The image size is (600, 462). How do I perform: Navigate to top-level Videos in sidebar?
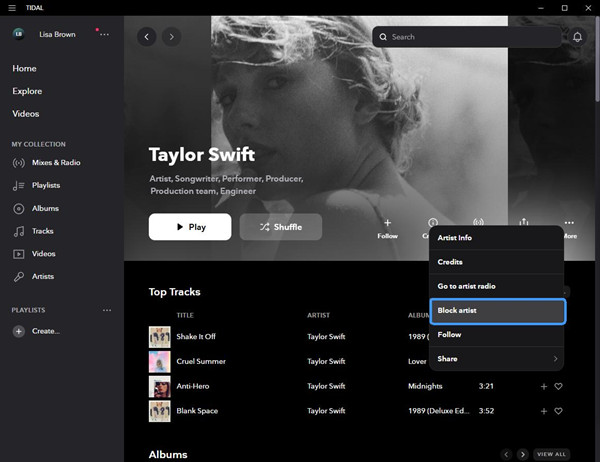tap(26, 114)
